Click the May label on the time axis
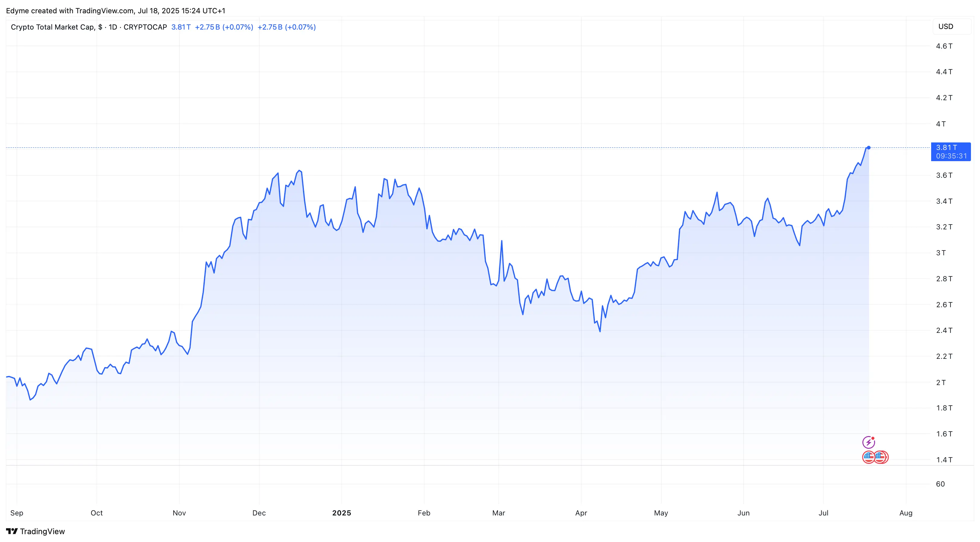980x542 pixels. click(661, 513)
